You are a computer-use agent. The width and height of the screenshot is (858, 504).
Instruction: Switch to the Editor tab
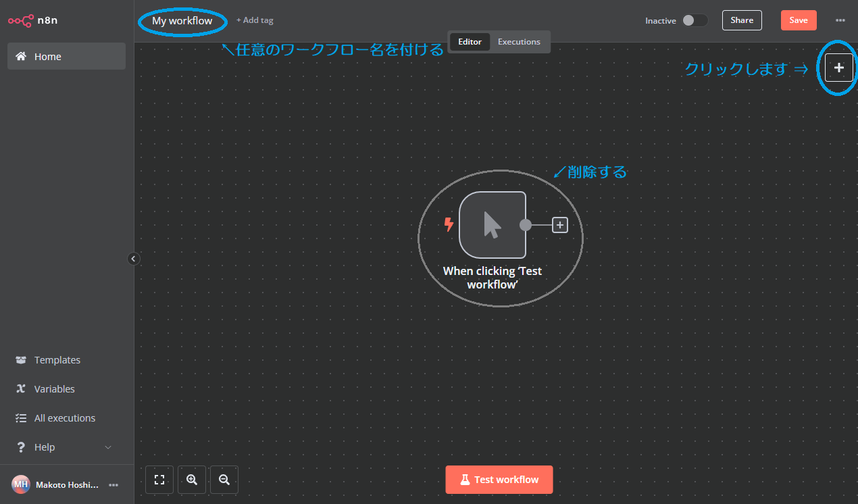tap(470, 41)
